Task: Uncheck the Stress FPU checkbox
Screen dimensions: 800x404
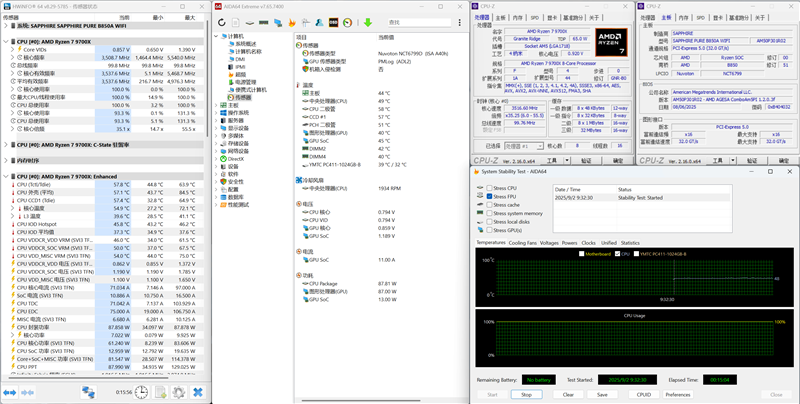Action: point(490,196)
